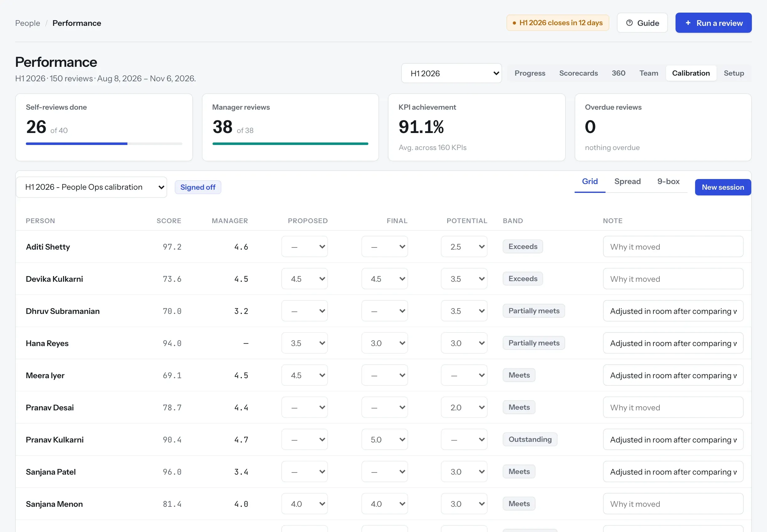Click the Outstanding band badge for Pranav Kulkarni
This screenshot has height=532, width=767.
click(x=530, y=440)
